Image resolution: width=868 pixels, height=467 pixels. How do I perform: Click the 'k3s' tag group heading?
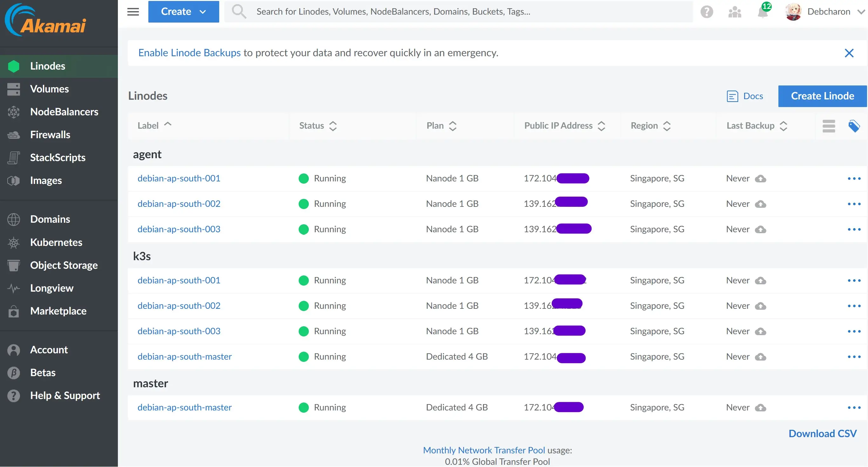(x=142, y=256)
